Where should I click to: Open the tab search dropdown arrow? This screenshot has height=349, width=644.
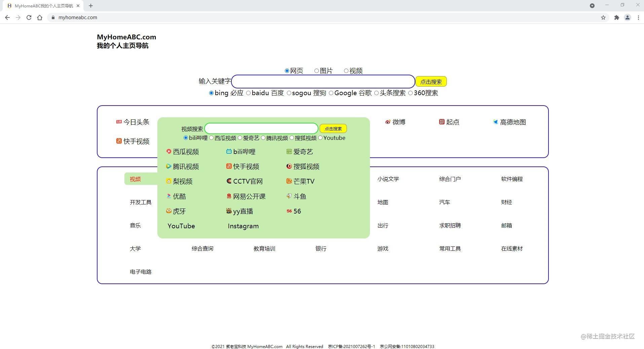click(x=592, y=6)
